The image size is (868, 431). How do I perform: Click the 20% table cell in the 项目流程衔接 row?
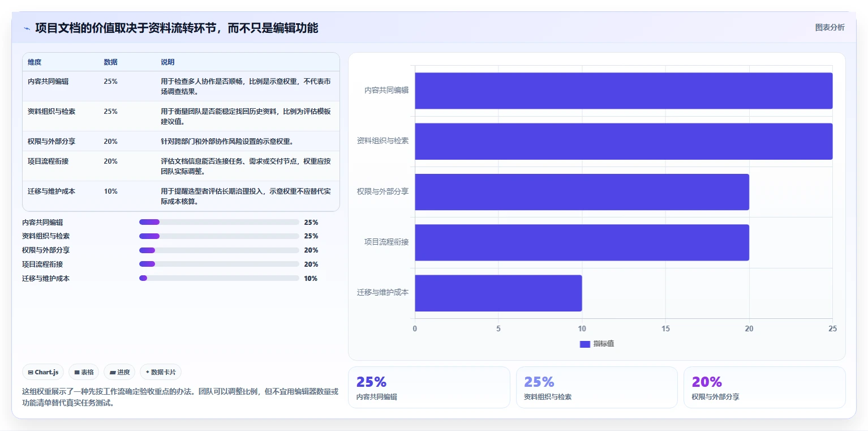pyautogui.click(x=111, y=161)
